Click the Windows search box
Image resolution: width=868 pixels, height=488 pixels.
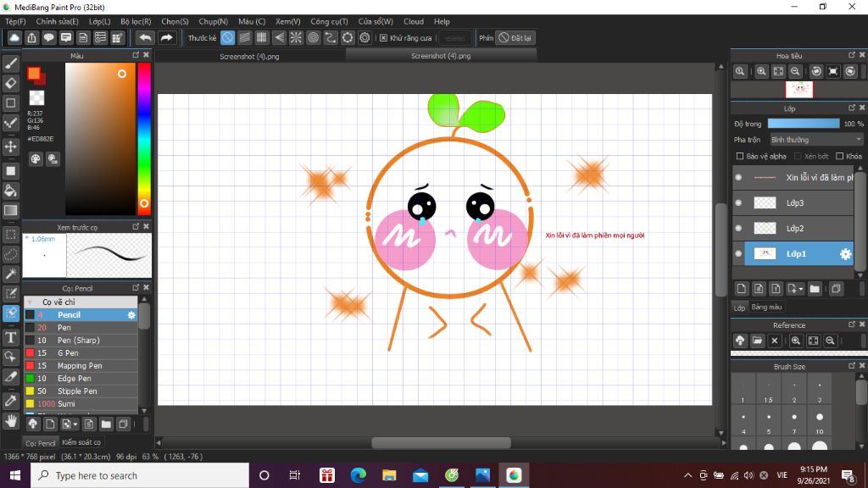pyautogui.click(x=140, y=475)
